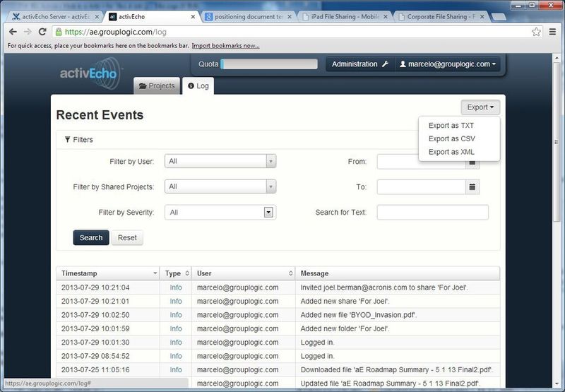This screenshot has height=392, width=565.
Task: Click the activEcho logo
Action: pos(90,73)
